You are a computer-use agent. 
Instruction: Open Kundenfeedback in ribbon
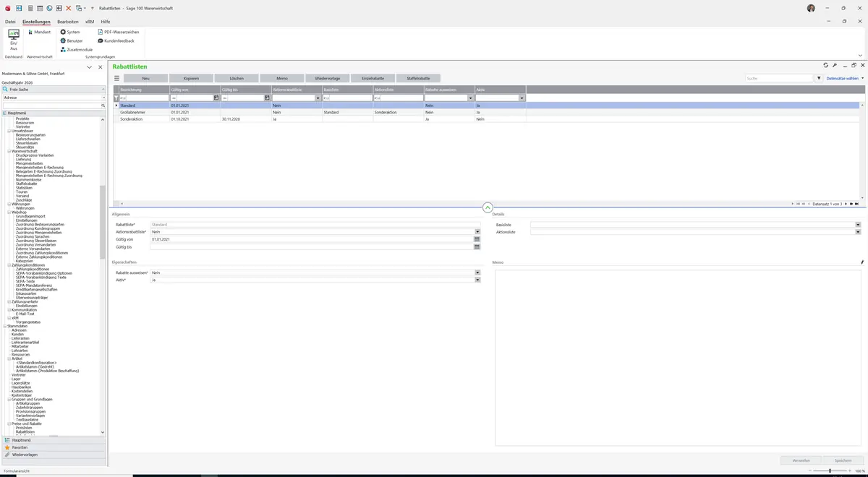coord(116,40)
